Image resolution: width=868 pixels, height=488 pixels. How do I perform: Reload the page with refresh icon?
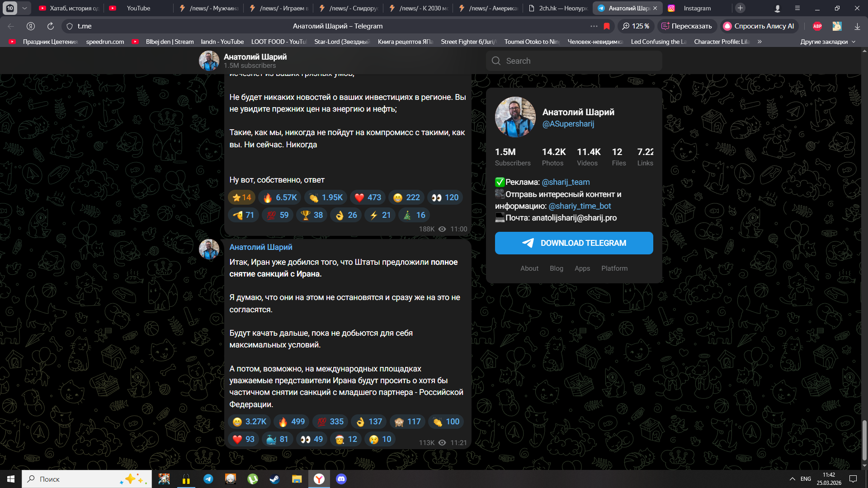(x=51, y=26)
